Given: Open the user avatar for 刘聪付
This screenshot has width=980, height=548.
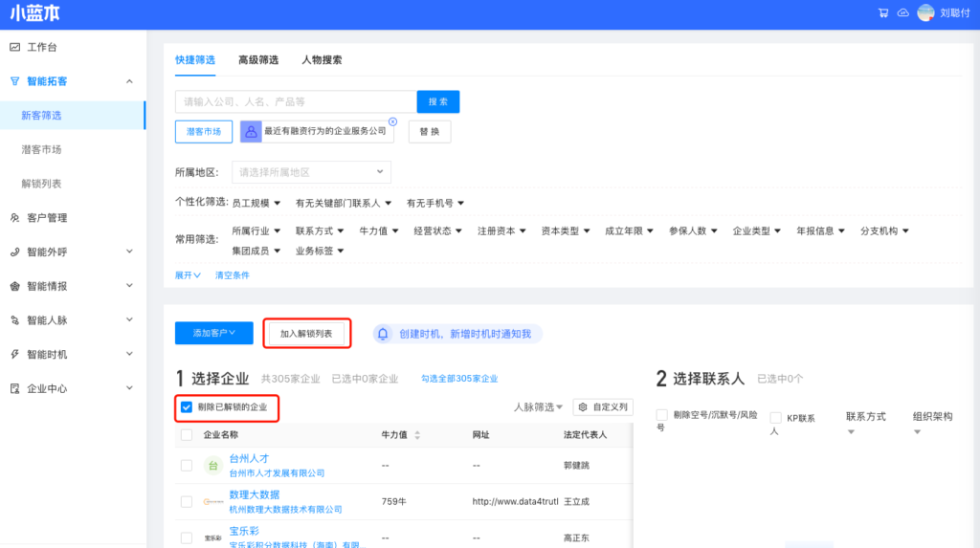Looking at the screenshot, I should (925, 12).
